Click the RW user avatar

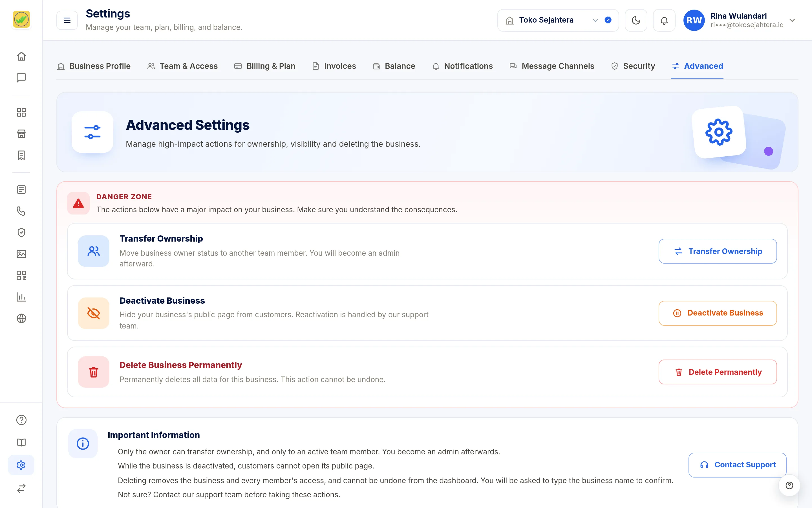(x=694, y=20)
